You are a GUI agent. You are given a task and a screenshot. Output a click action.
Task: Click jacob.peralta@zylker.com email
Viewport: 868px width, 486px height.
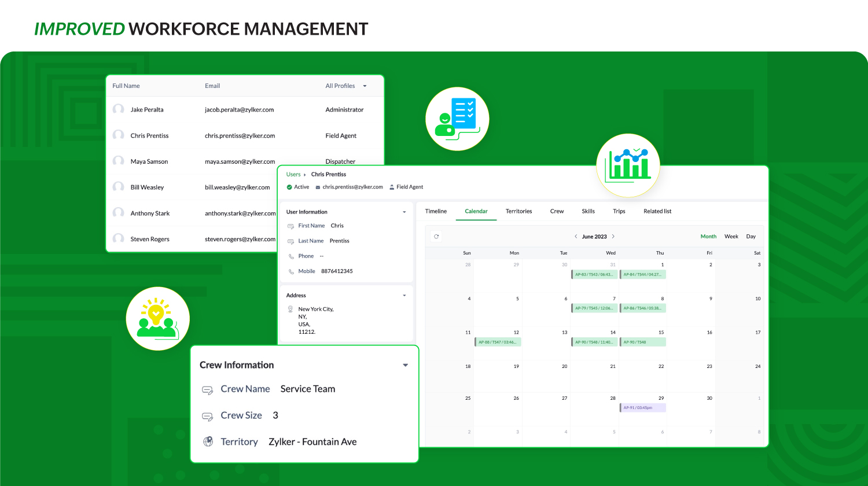[239, 109]
